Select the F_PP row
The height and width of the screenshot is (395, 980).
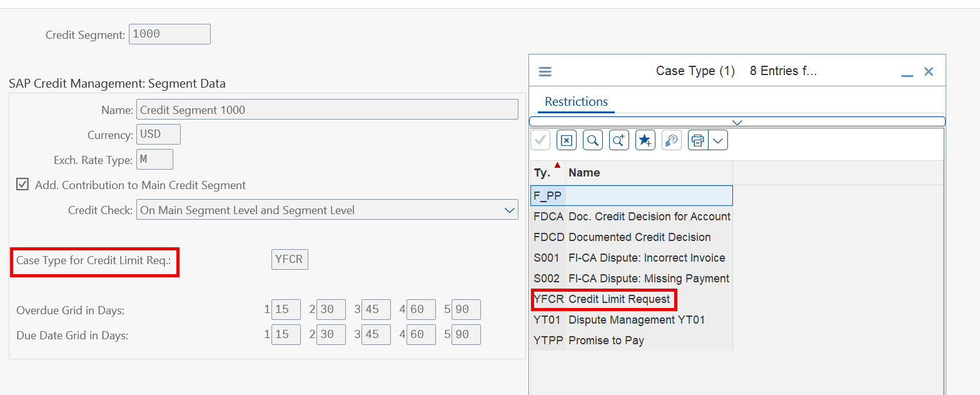(x=632, y=196)
